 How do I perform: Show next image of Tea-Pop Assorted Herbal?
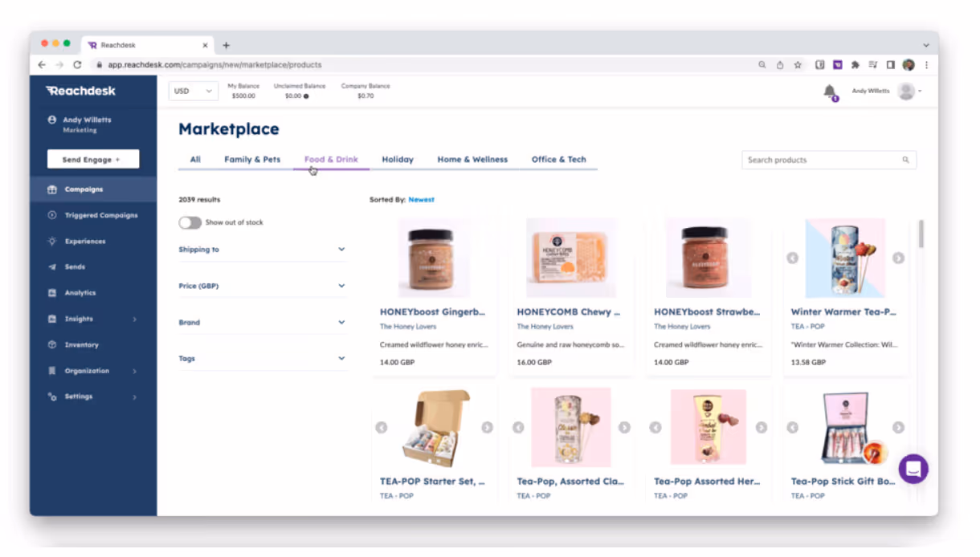click(761, 428)
